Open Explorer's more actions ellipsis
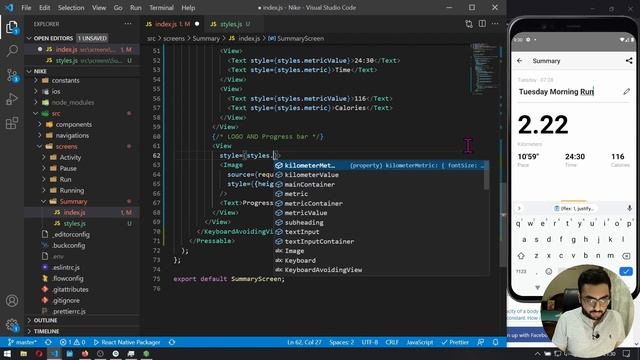Image resolution: width=640 pixels, height=360 pixels. tap(128, 24)
